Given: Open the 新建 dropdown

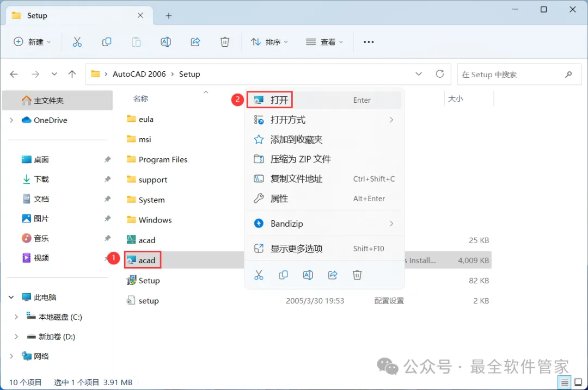Looking at the screenshot, I should pyautogui.click(x=32, y=42).
